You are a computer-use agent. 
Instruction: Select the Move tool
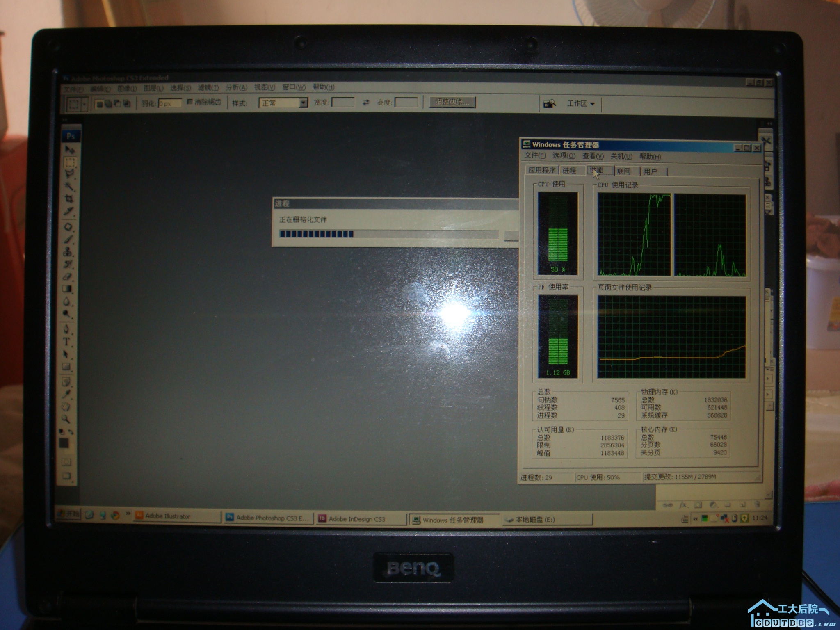click(x=69, y=149)
